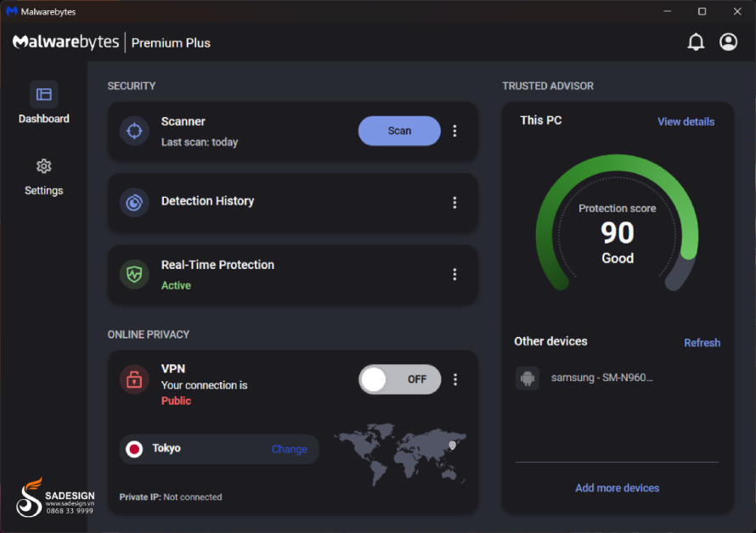Click the 'This PC' heading
This screenshot has height=533, width=756.
(540, 121)
